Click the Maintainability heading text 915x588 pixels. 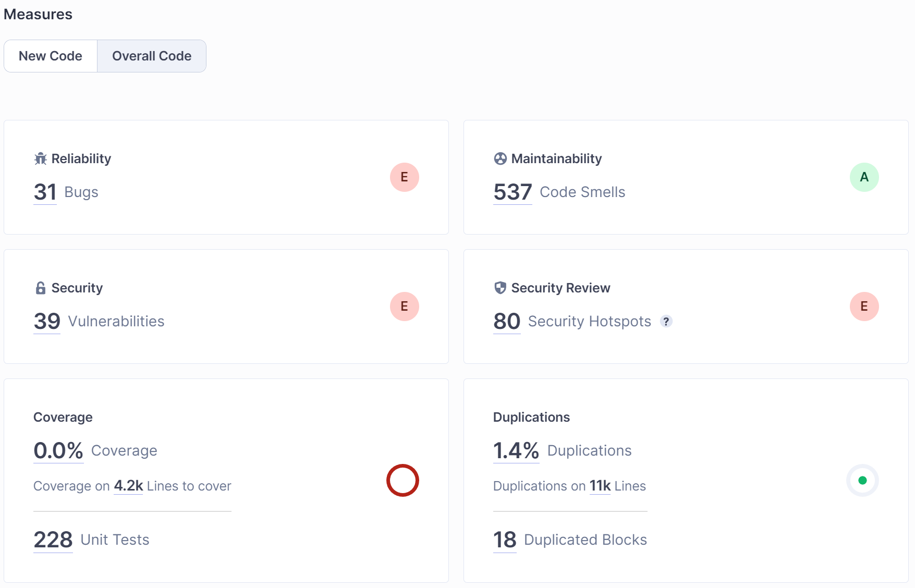coord(556,158)
